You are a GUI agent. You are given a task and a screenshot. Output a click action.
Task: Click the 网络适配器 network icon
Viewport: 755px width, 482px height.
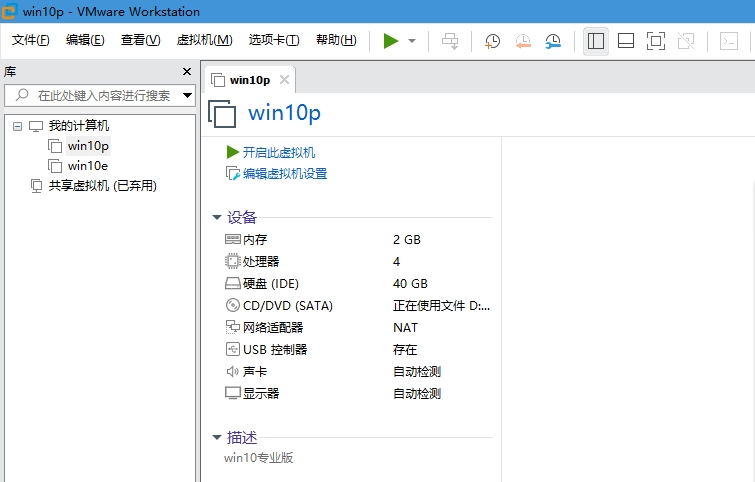coord(233,327)
